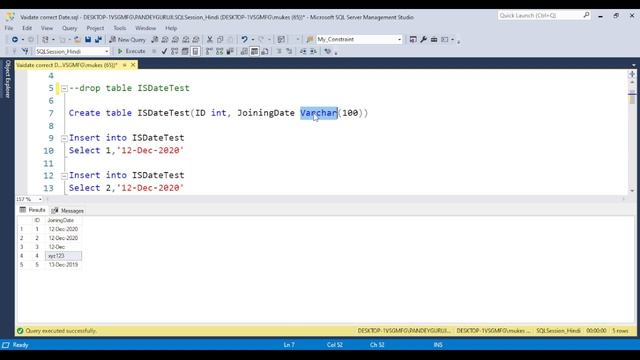Click the Open File folder icon
Image resolution: width=640 pixels, height=360 pixels.
pyautogui.click(x=77, y=40)
